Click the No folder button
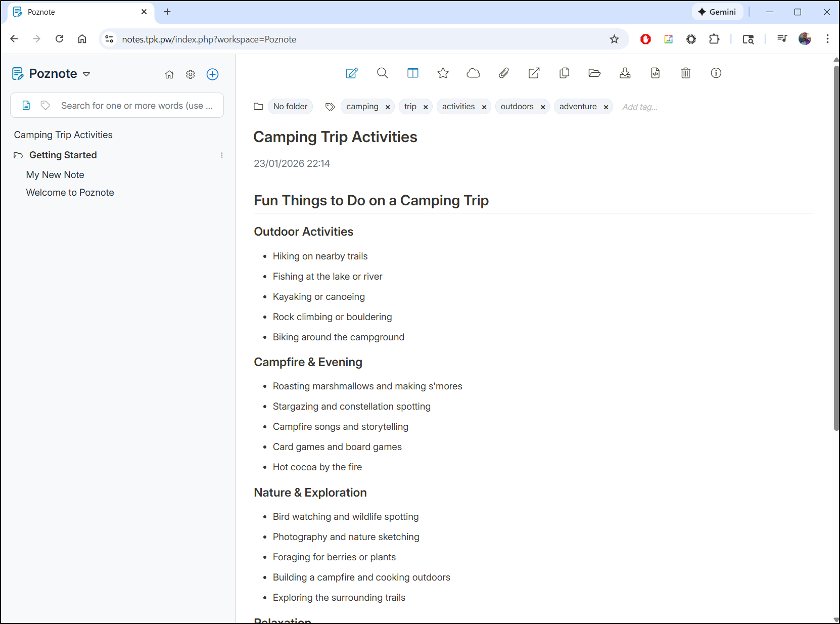The width and height of the screenshot is (840, 624). coord(290,107)
